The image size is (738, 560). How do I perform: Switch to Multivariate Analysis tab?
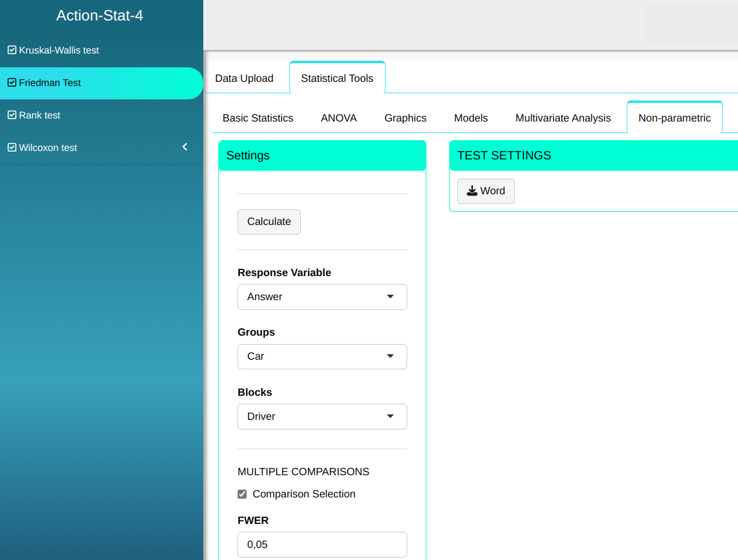(x=563, y=118)
